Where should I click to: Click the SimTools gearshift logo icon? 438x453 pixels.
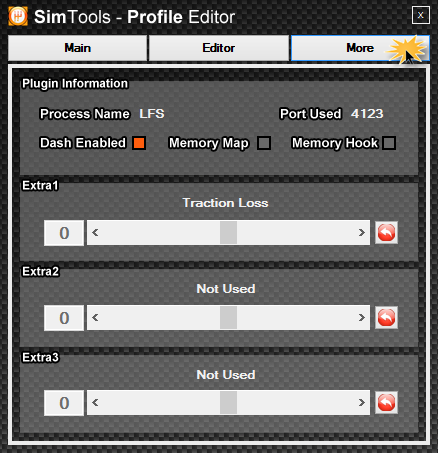click(x=18, y=16)
